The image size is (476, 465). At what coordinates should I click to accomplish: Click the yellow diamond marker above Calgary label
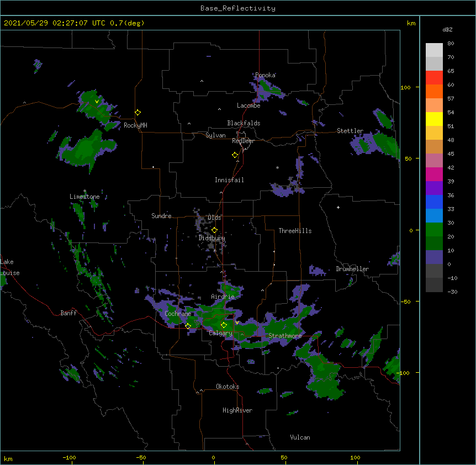point(224,325)
